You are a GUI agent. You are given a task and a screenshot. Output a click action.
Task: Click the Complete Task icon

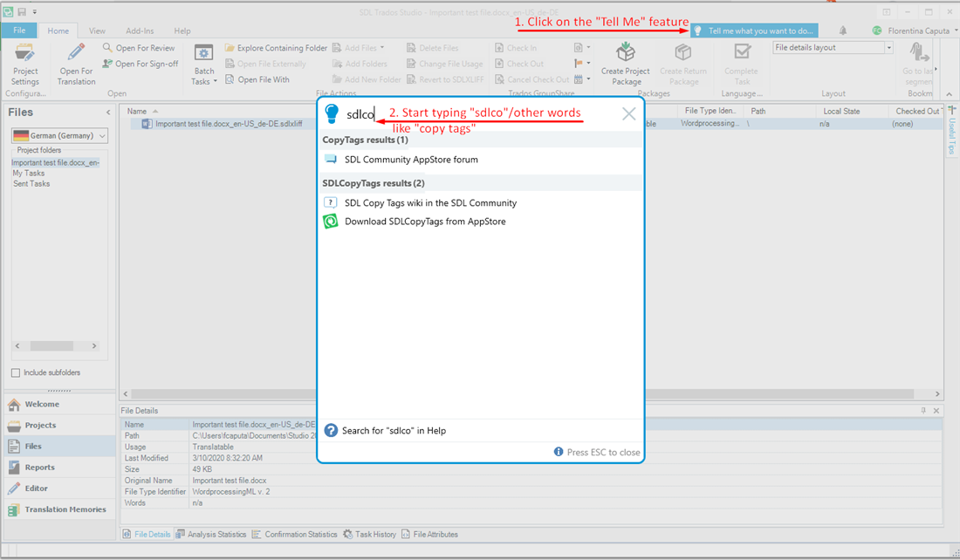[742, 52]
